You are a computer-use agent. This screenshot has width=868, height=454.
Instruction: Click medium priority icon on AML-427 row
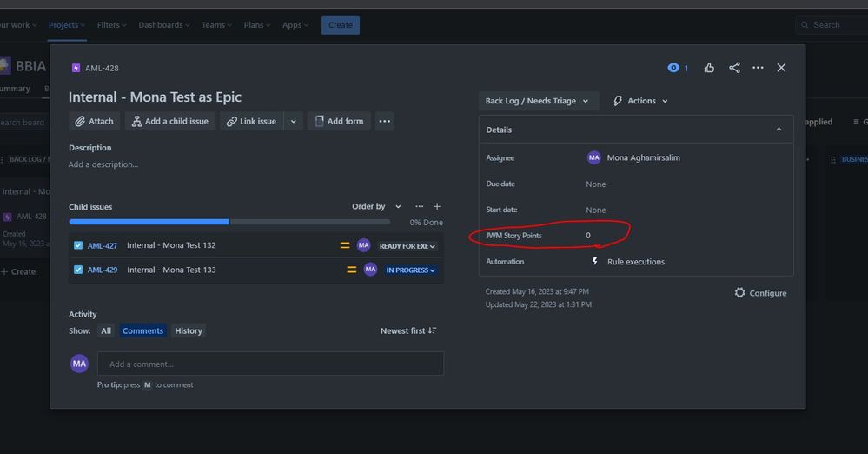[345, 245]
